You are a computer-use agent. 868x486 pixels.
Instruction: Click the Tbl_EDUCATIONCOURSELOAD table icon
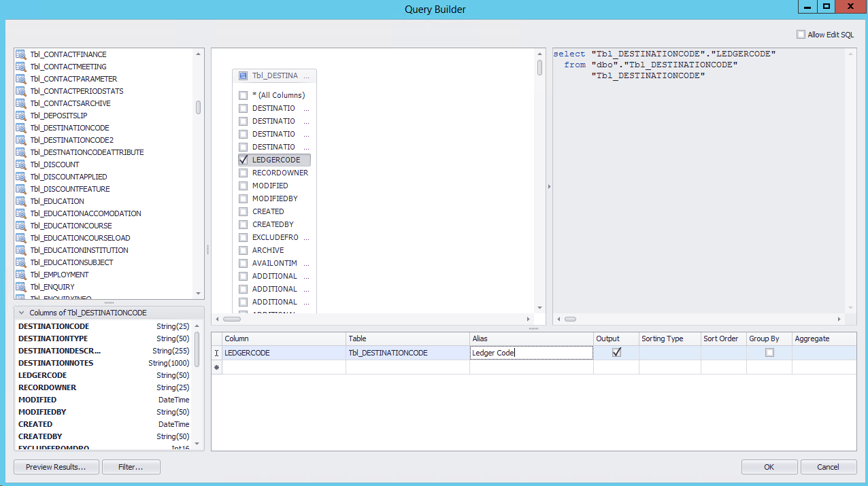(x=20, y=238)
